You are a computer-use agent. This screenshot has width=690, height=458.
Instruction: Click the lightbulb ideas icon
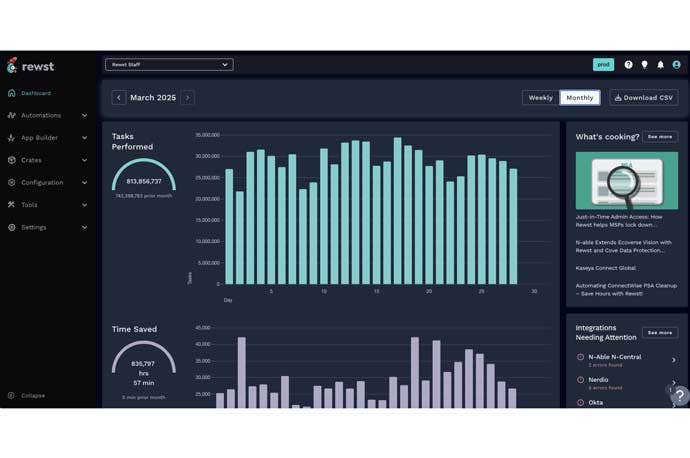pyautogui.click(x=644, y=65)
